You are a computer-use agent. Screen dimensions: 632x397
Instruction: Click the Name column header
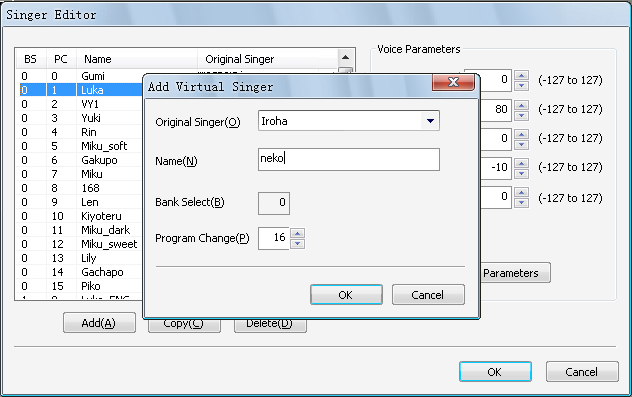[x=137, y=59]
